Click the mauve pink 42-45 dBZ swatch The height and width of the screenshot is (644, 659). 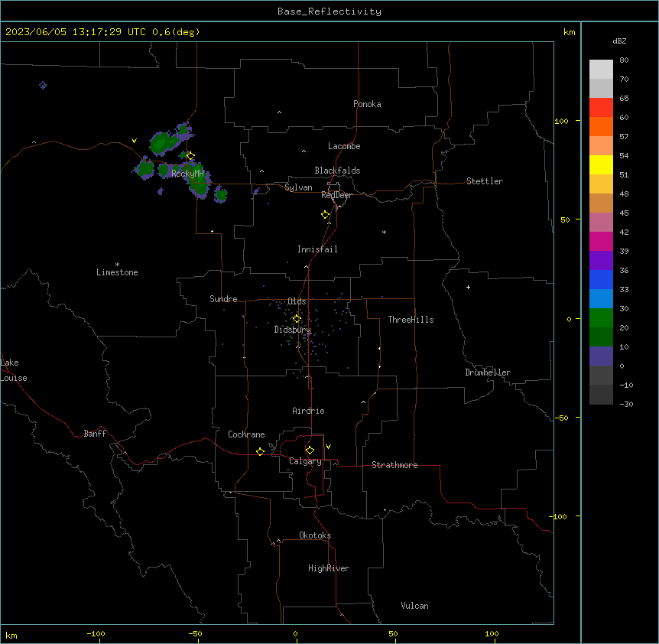[x=601, y=223]
